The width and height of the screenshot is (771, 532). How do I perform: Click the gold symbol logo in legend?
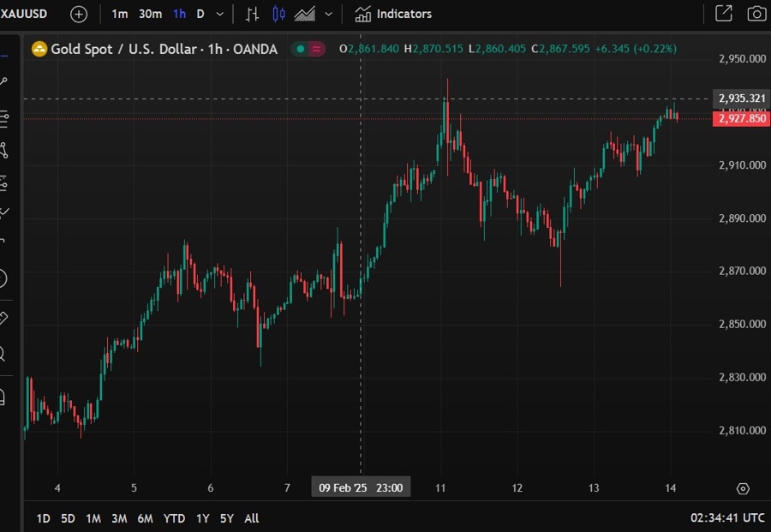point(39,49)
